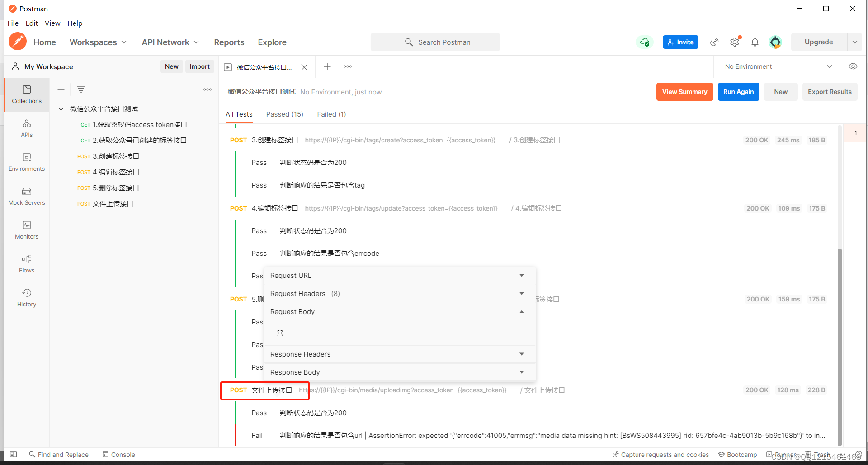Open the File menu
868x465 pixels.
(13, 23)
